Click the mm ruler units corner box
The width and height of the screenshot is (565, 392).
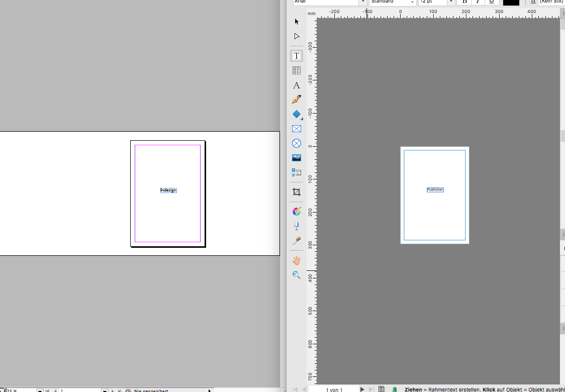tap(312, 14)
